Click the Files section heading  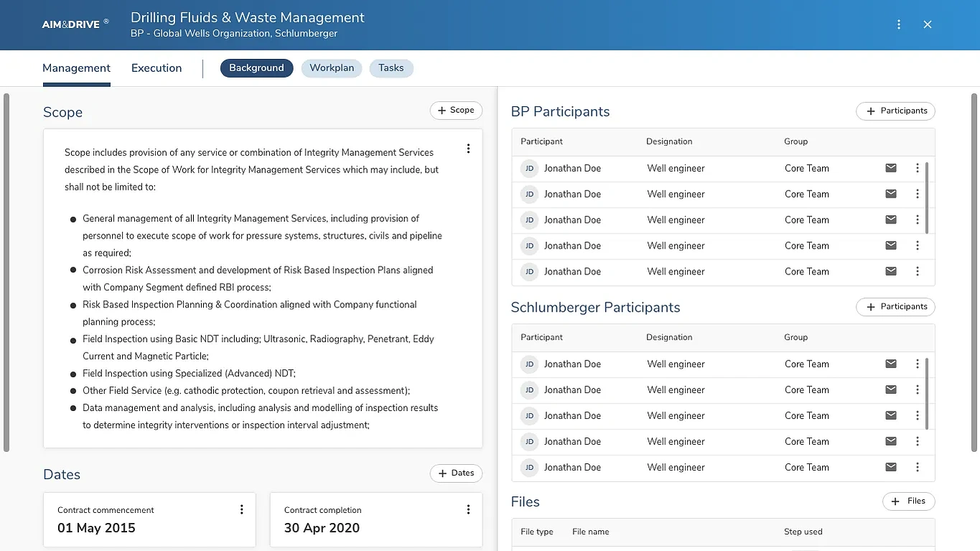[x=526, y=502]
